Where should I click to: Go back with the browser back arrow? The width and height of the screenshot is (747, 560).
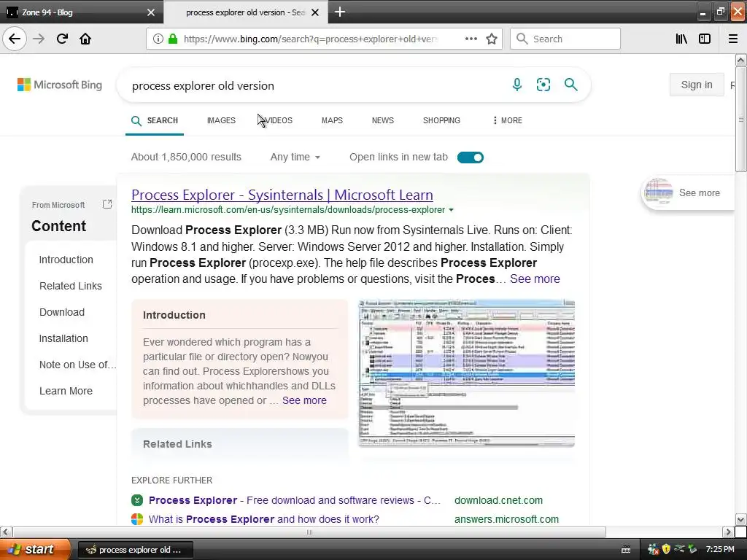[15, 39]
